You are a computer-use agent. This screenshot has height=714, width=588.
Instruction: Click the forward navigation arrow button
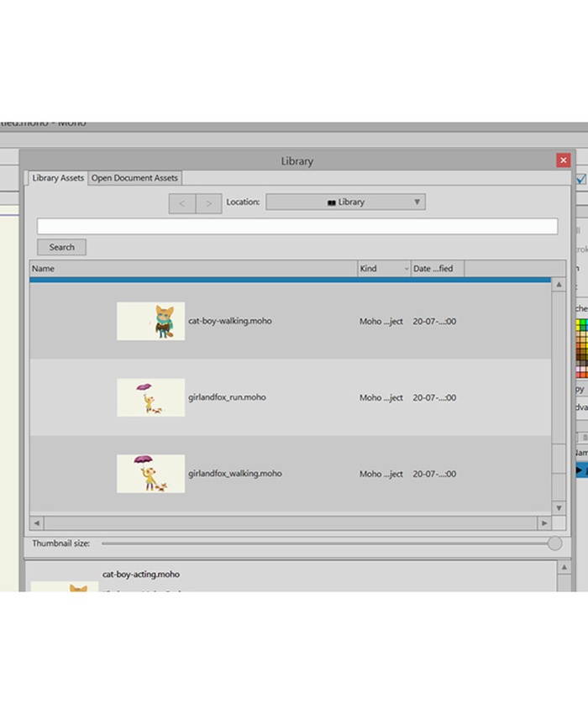pos(209,203)
